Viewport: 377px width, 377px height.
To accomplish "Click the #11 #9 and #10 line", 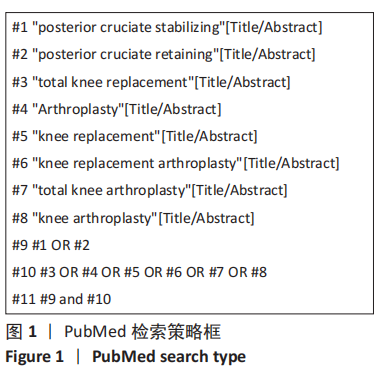I will (x=61, y=299).
